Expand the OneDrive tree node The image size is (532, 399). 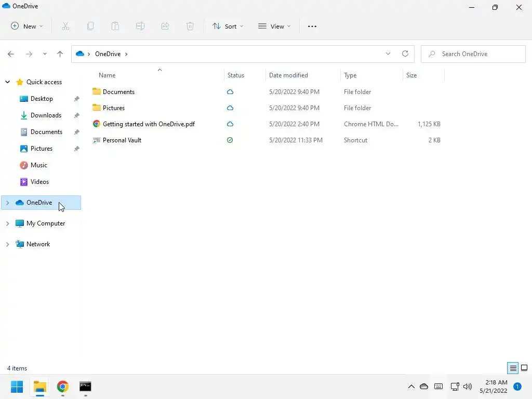click(x=7, y=203)
